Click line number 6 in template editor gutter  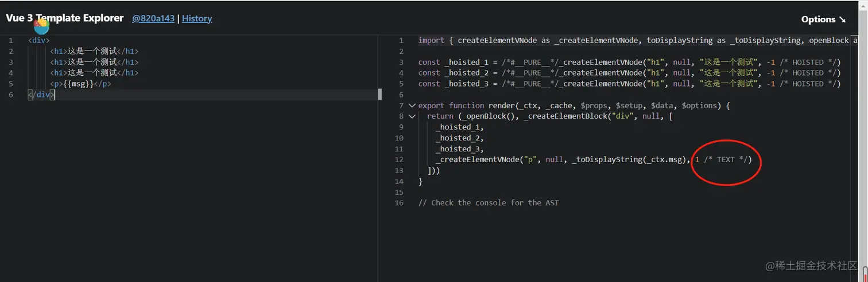[10, 95]
